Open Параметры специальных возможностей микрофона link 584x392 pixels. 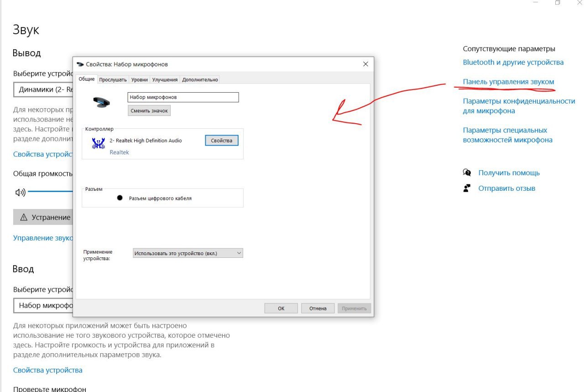click(x=508, y=135)
